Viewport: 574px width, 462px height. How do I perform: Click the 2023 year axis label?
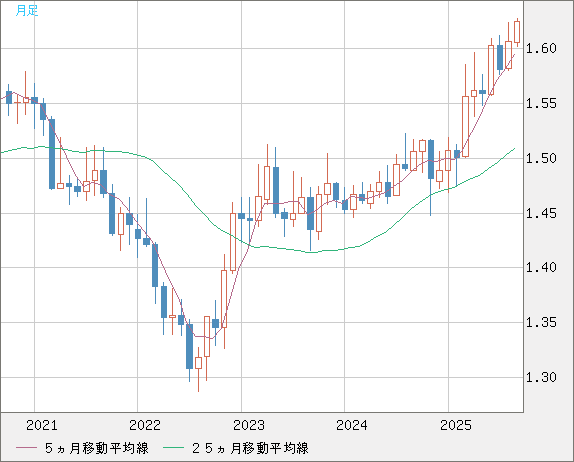pyautogui.click(x=249, y=425)
